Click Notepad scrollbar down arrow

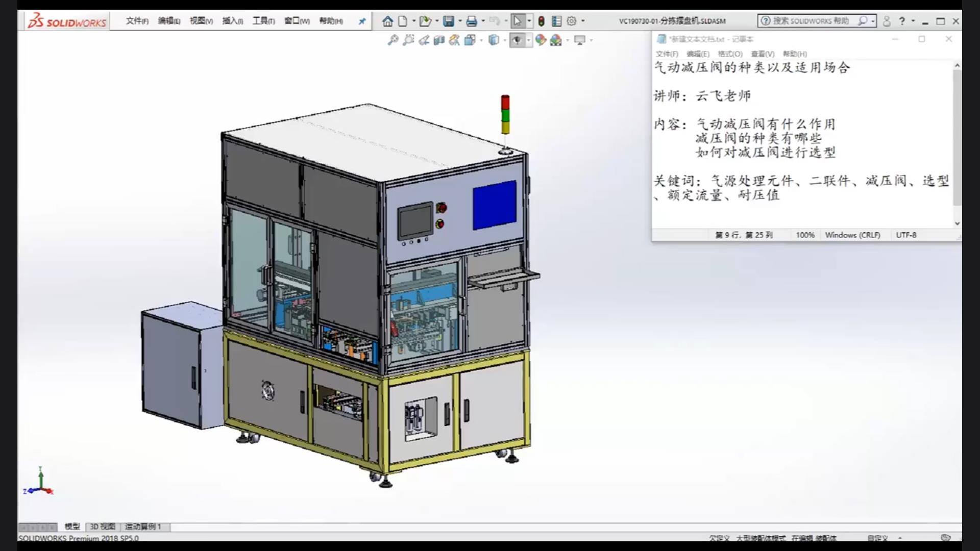point(957,223)
